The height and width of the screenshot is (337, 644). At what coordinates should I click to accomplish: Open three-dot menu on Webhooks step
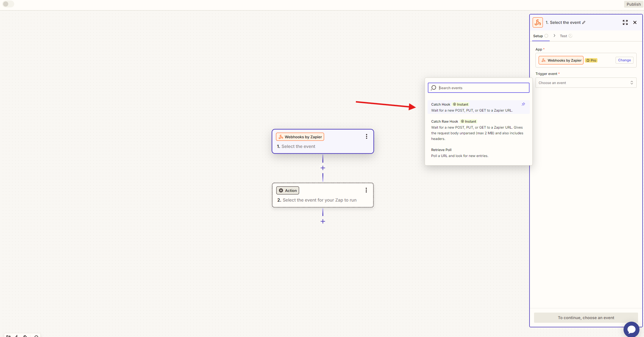tap(366, 137)
